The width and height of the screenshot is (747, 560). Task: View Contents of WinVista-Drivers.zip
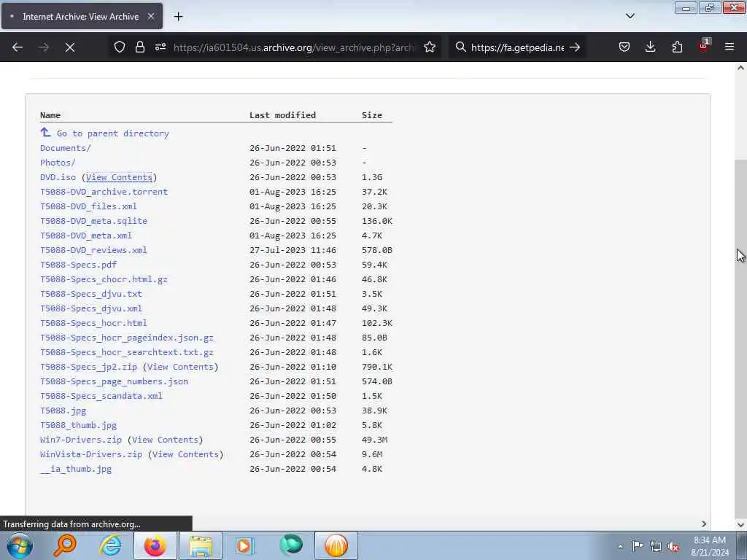(186, 454)
